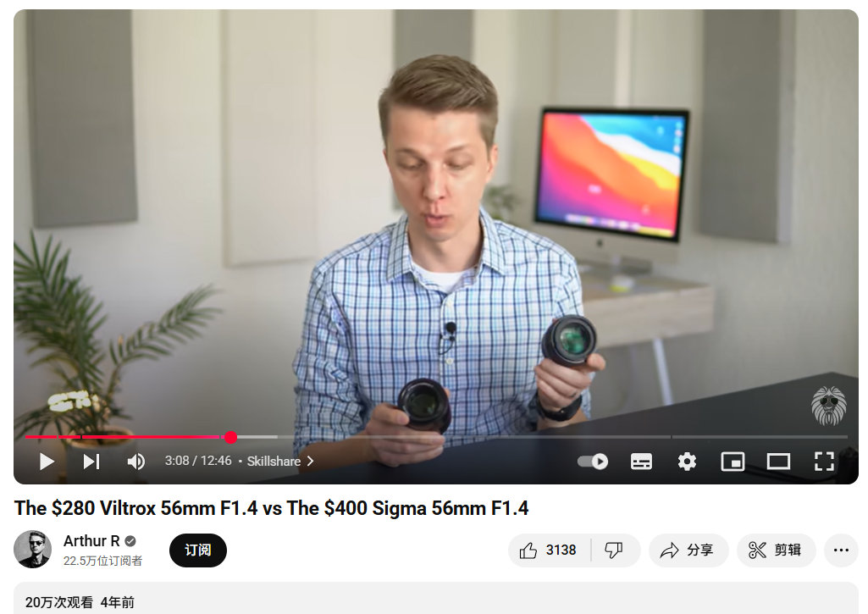Share the video via 分享
This screenshot has width=868, height=614.
point(688,550)
